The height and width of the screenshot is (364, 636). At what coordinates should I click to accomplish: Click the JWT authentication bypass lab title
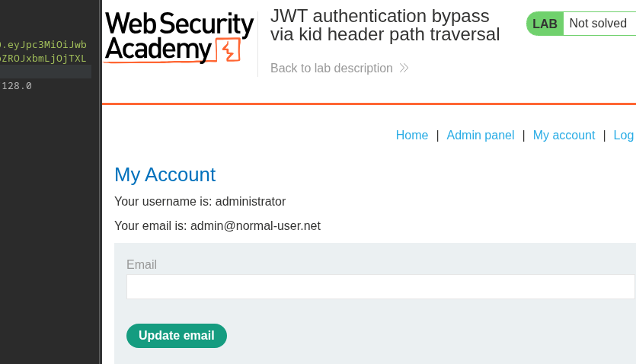385,25
